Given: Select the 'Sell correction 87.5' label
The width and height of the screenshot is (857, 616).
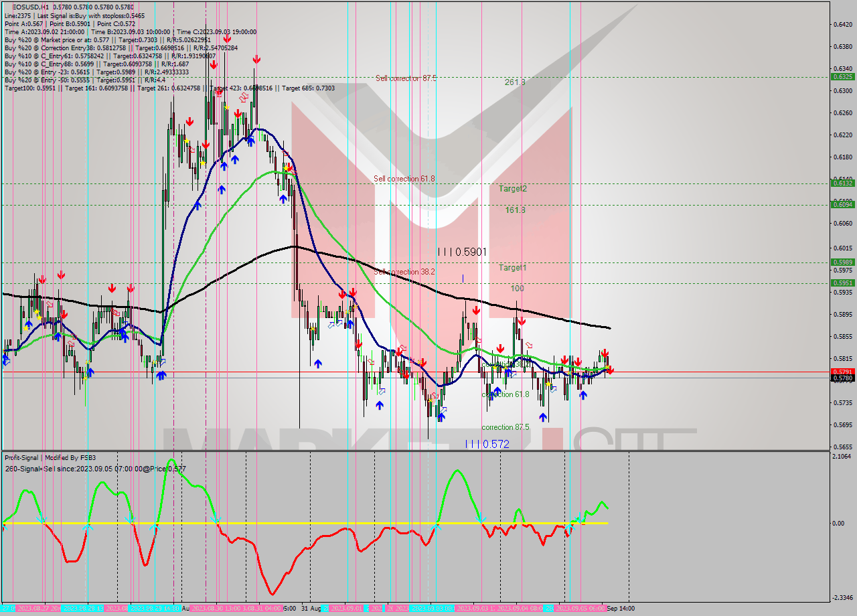Looking at the screenshot, I should [406, 78].
